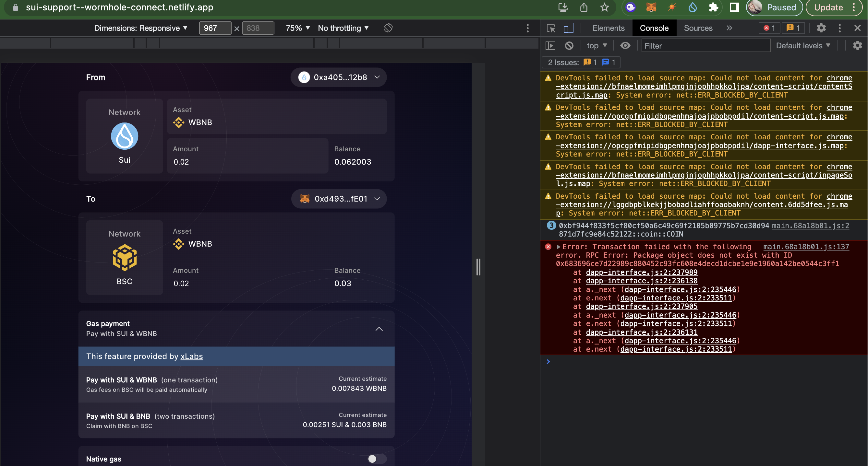Show more DevTools tabs
Viewport: 868px width, 466px height.
[729, 28]
